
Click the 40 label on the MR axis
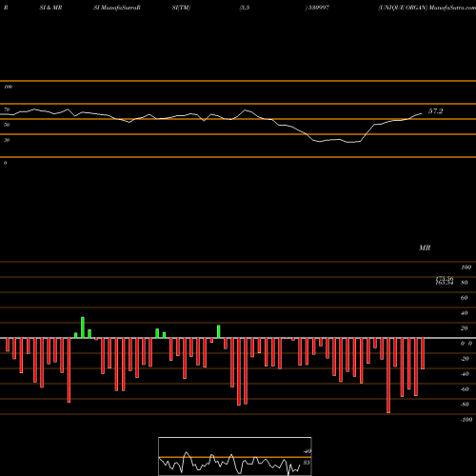[x=465, y=313]
